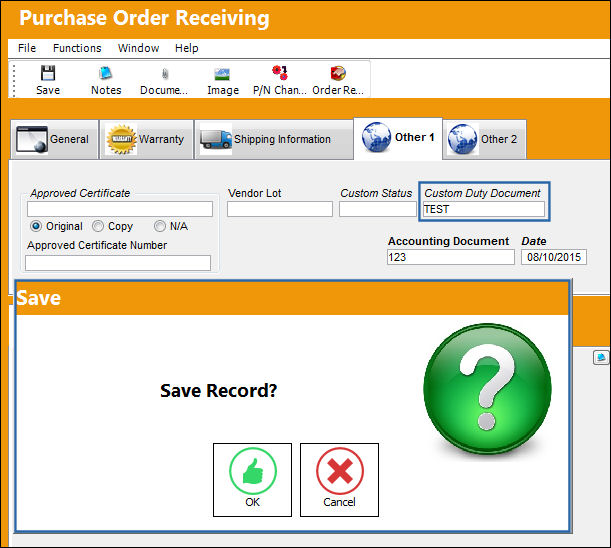
Task: Open the P/N Change toolbar icon
Action: point(279,72)
